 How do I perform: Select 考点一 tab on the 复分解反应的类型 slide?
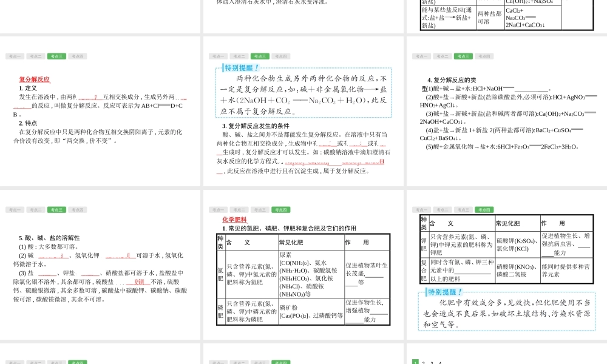(x=422, y=56)
